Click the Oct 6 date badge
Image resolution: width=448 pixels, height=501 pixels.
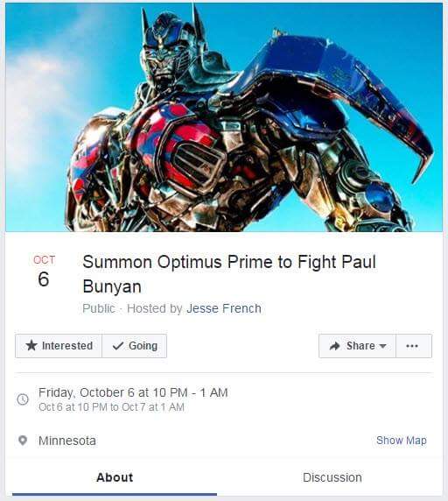click(44, 271)
